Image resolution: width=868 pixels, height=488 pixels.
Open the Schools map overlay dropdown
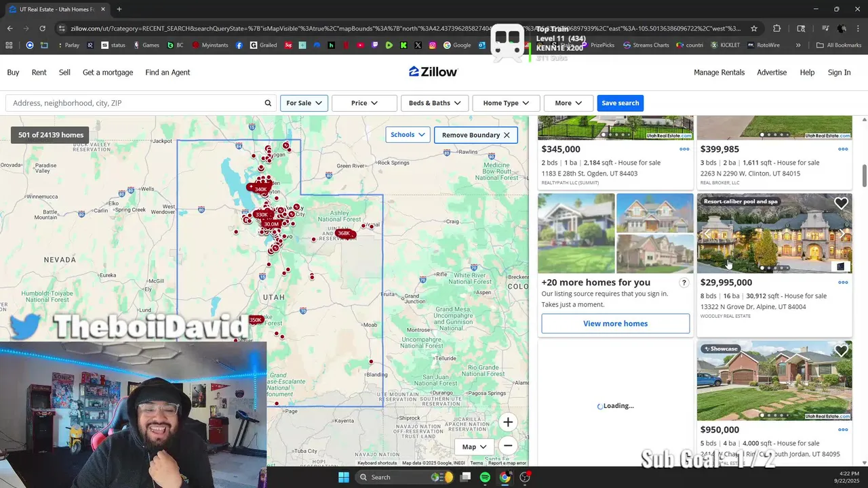pyautogui.click(x=408, y=135)
